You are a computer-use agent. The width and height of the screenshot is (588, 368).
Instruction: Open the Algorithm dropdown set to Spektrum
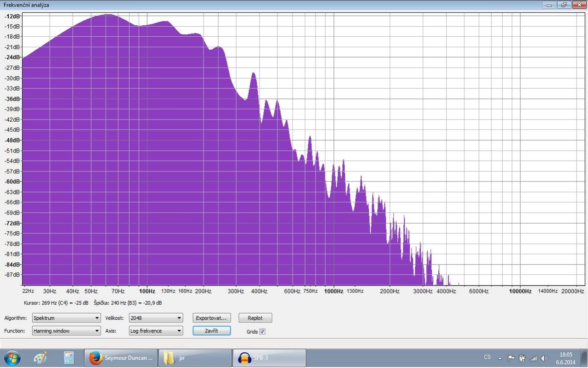coord(66,318)
